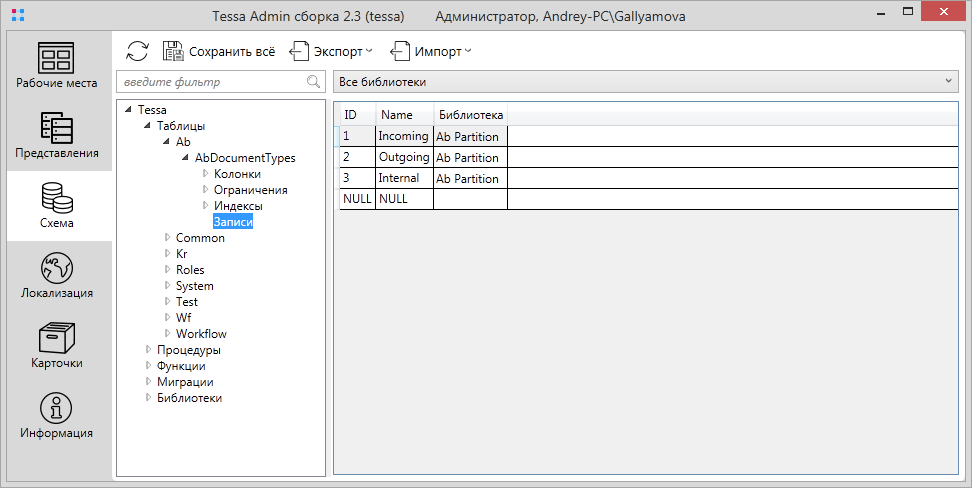Click the Name column header
972x488 pixels.
(404, 115)
